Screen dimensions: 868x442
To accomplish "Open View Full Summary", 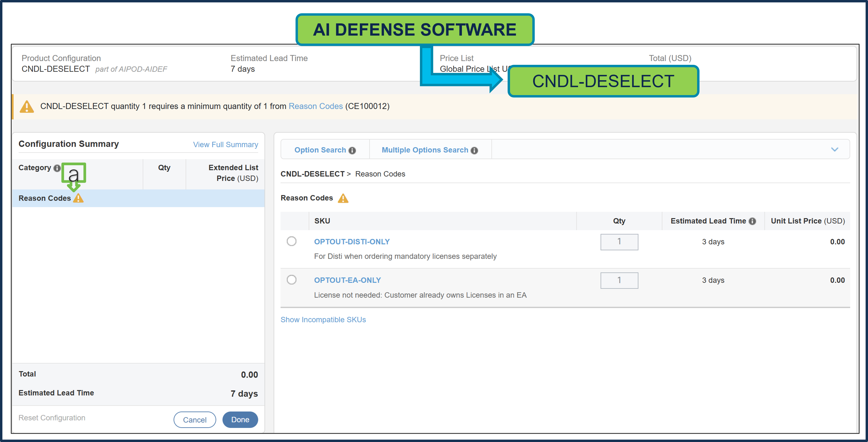I will [225, 144].
